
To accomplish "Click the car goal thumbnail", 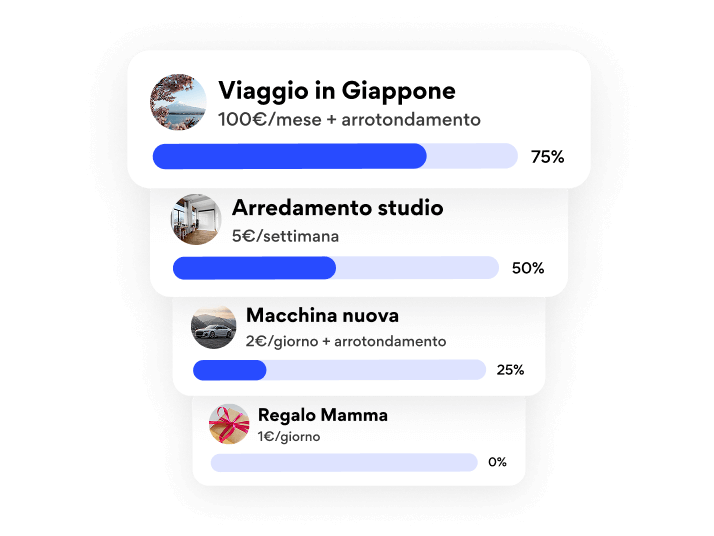I will pyautogui.click(x=214, y=325).
